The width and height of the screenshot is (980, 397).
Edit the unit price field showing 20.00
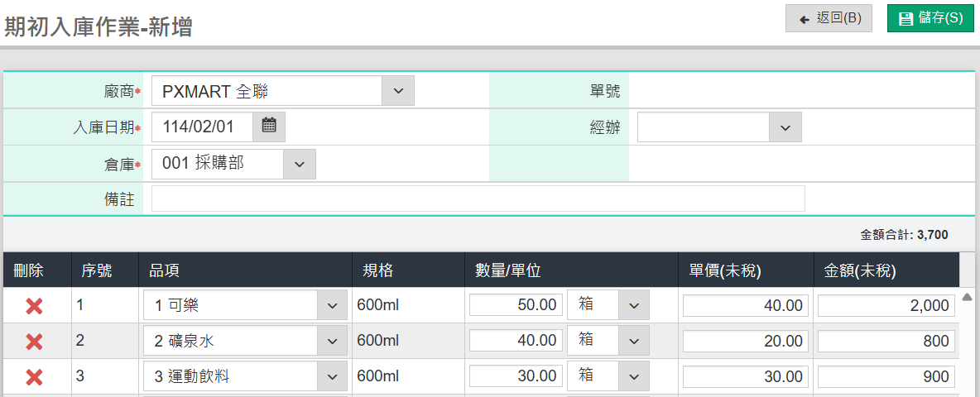(x=744, y=341)
